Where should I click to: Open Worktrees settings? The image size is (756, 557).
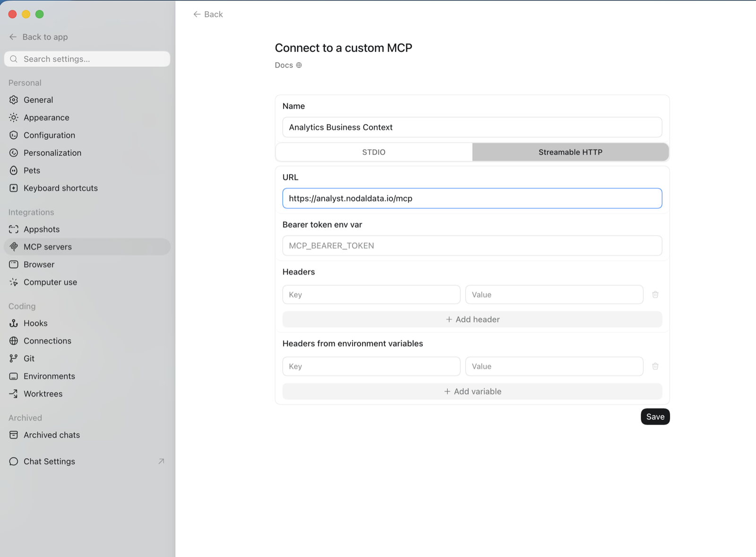click(x=87, y=394)
